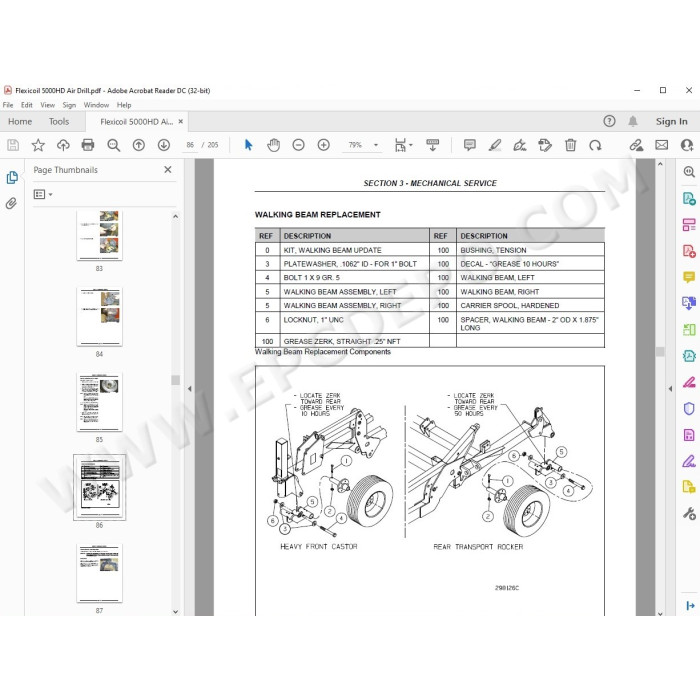Open the Protect shield tool
This screenshot has width=700, height=700.
(x=689, y=408)
